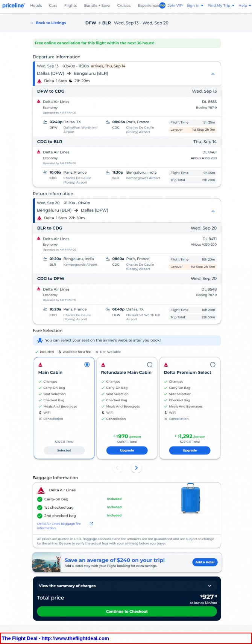Image resolution: width=252 pixels, height=644 pixels.
Task: Open the Hotels menu item
Action: [x=36, y=6]
